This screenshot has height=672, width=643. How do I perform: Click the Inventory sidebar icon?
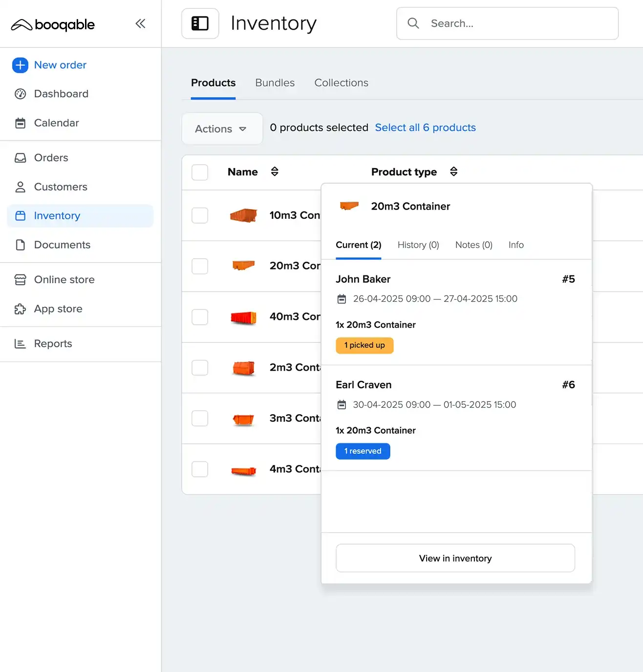pos(20,215)
